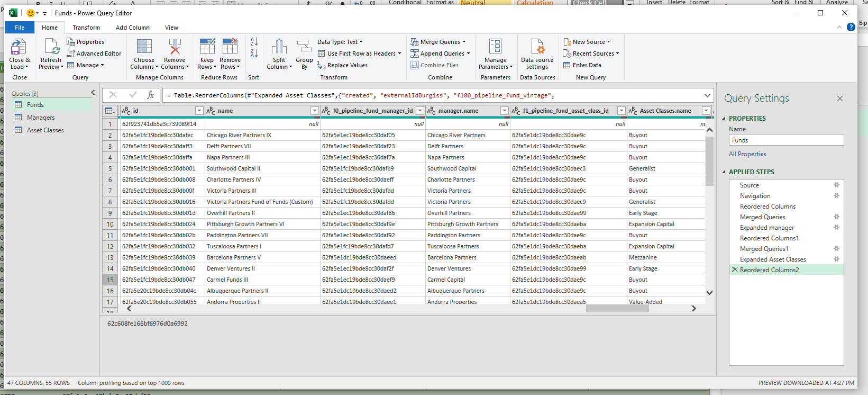Click the Remove Columns icon

click(175, 48)
